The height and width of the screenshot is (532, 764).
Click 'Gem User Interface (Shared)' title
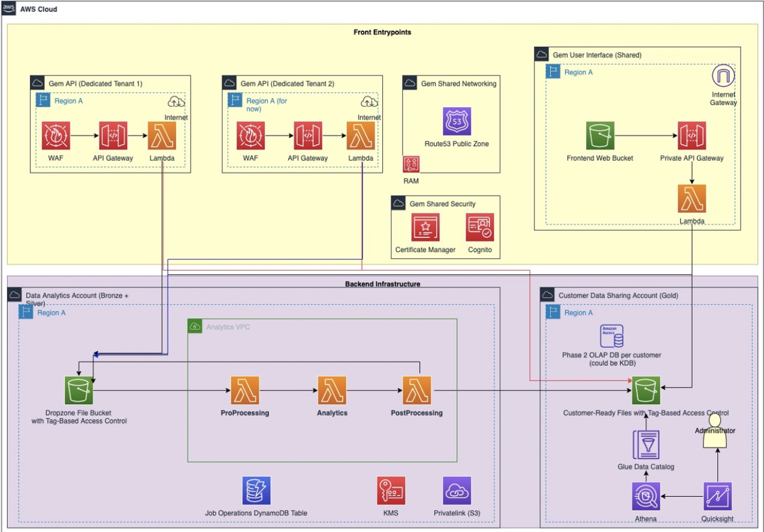(597, 55)
